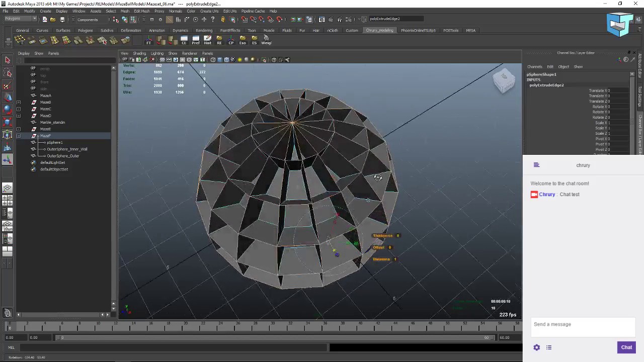Toggle select by hierarchy icon
Screen dimensions: 644x362
pos(116,20)
